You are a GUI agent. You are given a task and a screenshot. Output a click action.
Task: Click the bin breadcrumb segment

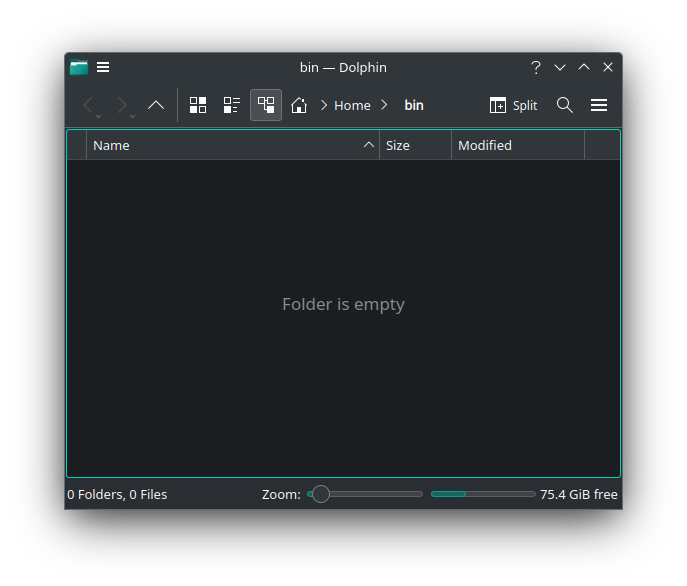tap(414, 106)
